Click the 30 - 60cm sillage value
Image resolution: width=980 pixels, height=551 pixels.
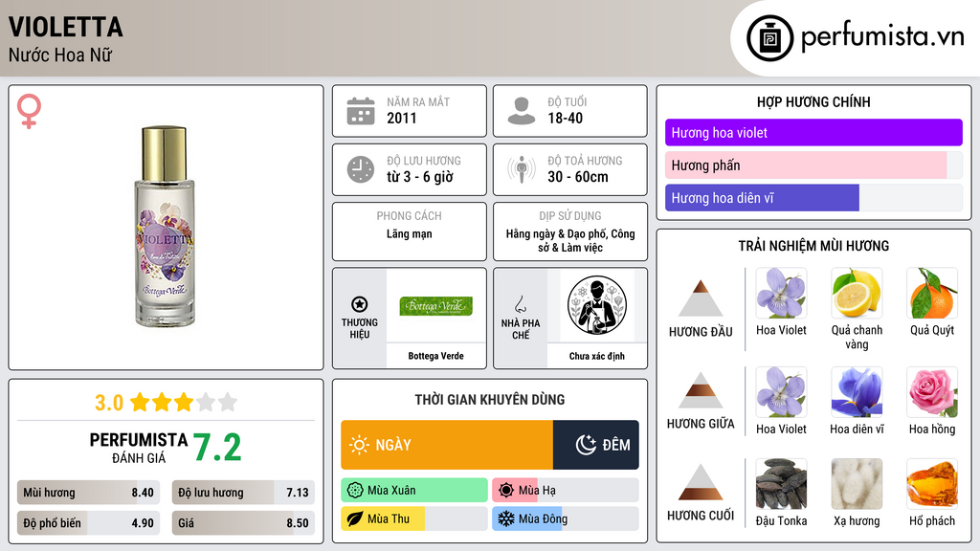point(578,177)
